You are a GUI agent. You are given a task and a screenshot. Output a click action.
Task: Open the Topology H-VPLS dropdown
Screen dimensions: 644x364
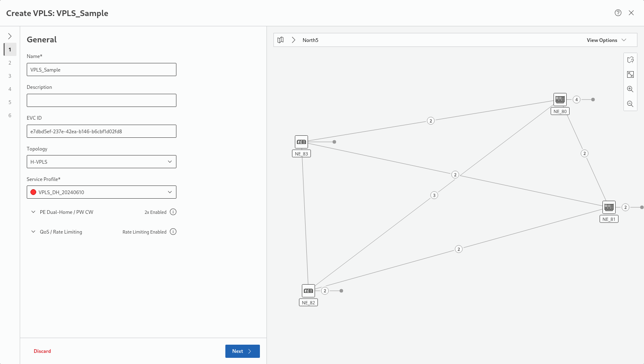click(101, 162)
